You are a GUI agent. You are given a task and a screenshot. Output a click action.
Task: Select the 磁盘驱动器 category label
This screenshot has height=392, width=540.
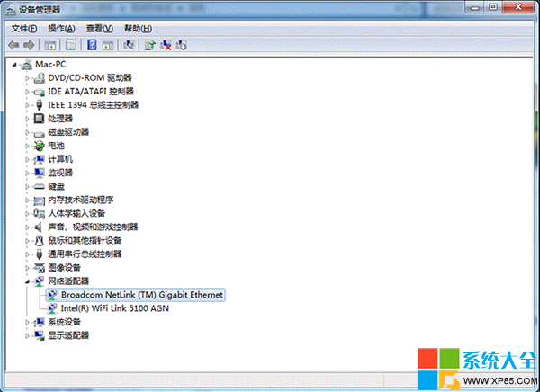coord(68,132)
